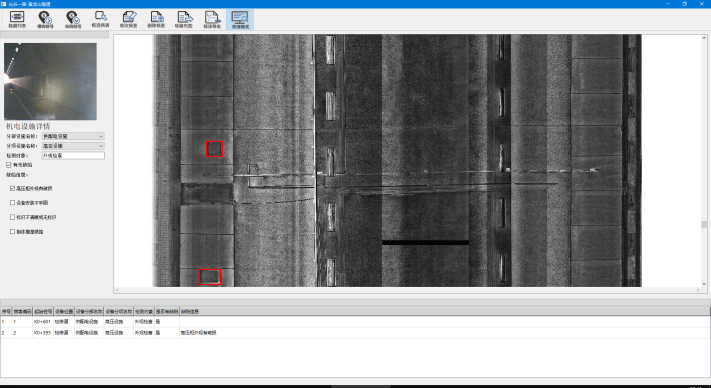
Task: Click the map-pin icon with down arrow
Action: 73,19
